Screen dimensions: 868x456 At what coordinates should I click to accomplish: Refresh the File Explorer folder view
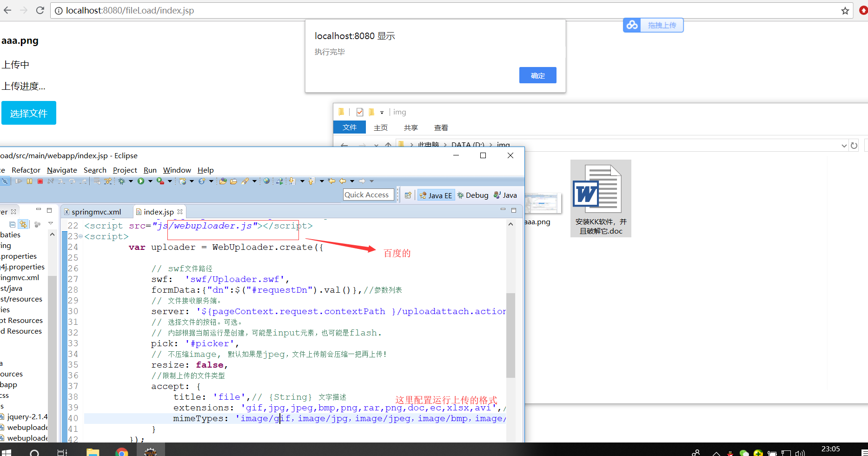click(854, 145)
